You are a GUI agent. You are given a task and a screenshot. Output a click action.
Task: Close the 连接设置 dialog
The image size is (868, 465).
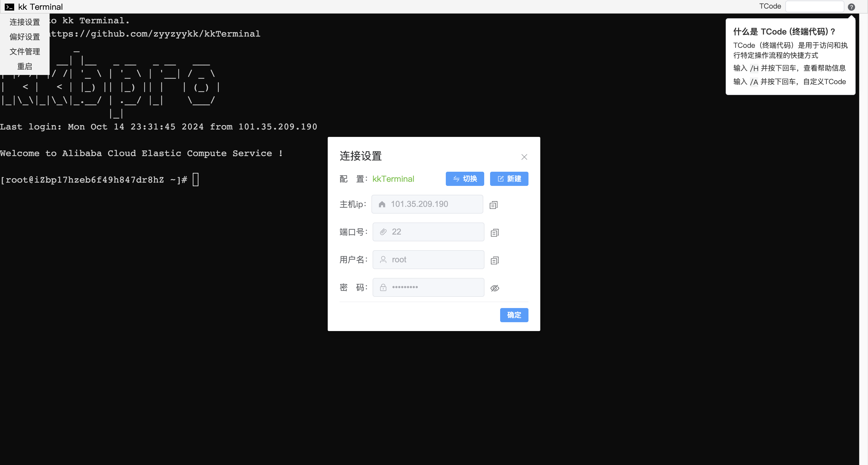pyautogui.click(x=524, y=157)
